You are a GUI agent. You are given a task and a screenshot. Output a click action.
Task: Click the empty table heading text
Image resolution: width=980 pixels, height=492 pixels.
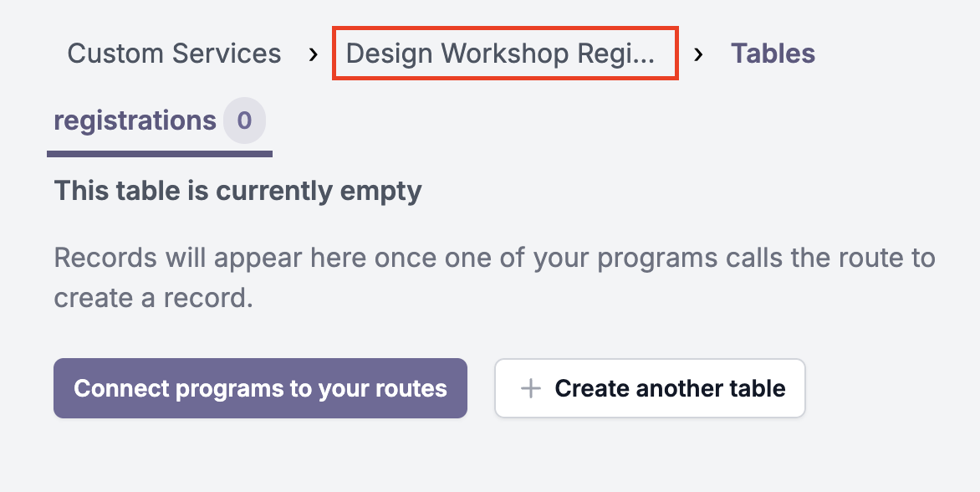pos(237,191)
